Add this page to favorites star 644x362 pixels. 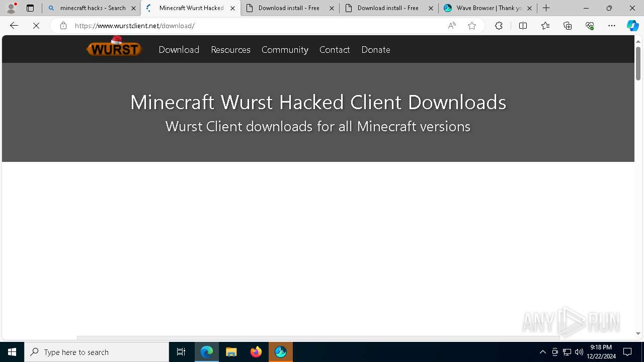pyautogui.click(x=472, y=26)
